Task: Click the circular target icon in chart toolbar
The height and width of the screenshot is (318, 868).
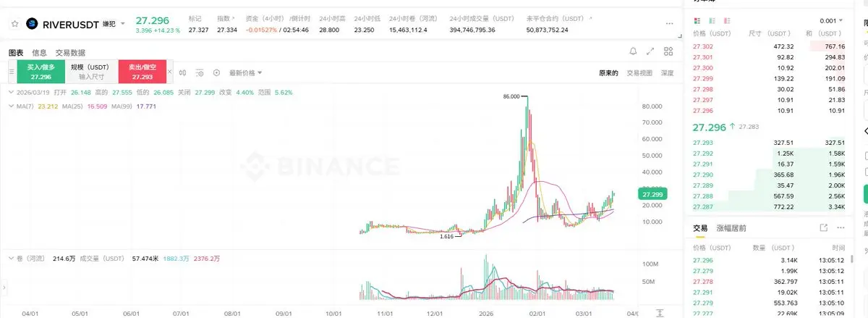Action: pos(216,72)
